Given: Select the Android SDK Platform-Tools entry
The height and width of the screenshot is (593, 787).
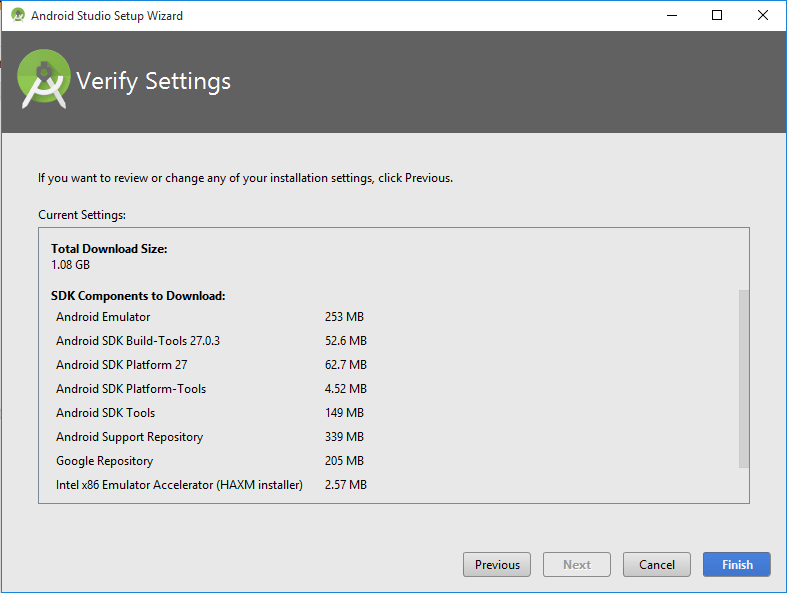Looking at the screenshot, I should (131, 389).
